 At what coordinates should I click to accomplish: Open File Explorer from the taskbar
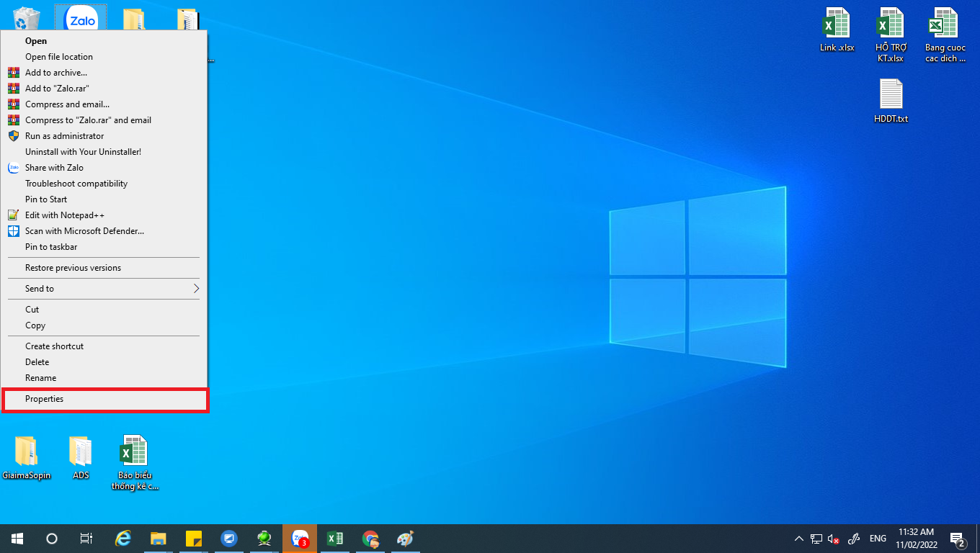point(159,539)
